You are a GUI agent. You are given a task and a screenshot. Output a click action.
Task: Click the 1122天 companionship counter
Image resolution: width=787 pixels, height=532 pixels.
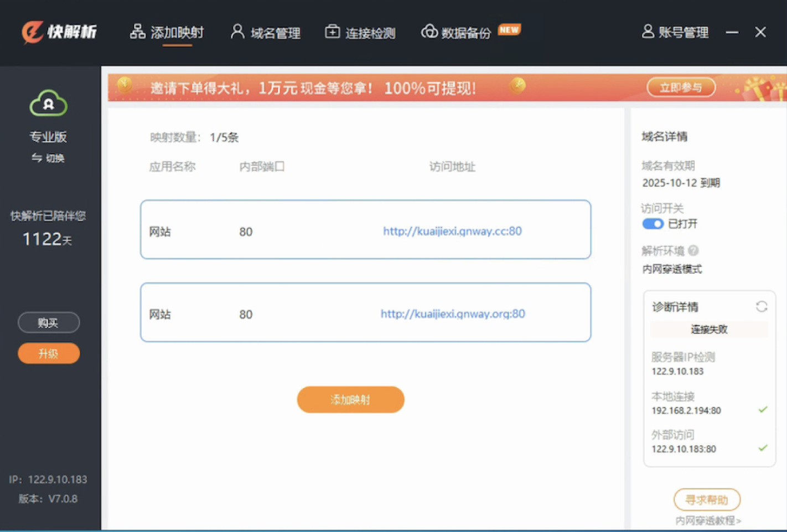(x=47, y=239)
